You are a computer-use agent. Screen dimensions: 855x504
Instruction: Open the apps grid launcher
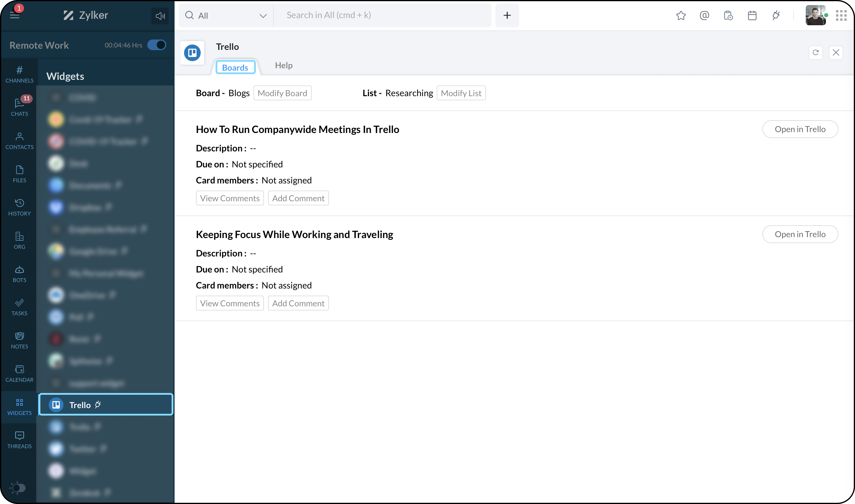click(x=841, y=15)
